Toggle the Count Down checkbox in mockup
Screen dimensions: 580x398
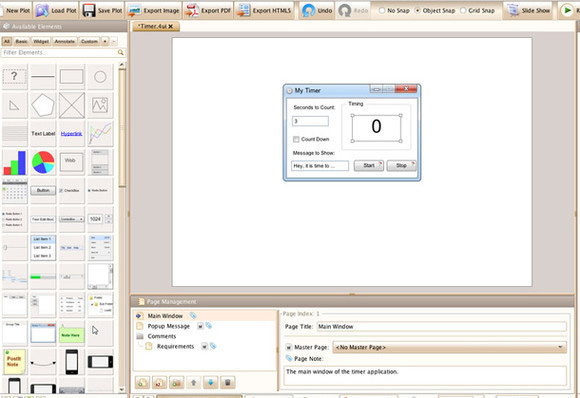pyautogui.click(x=296, y=139)
